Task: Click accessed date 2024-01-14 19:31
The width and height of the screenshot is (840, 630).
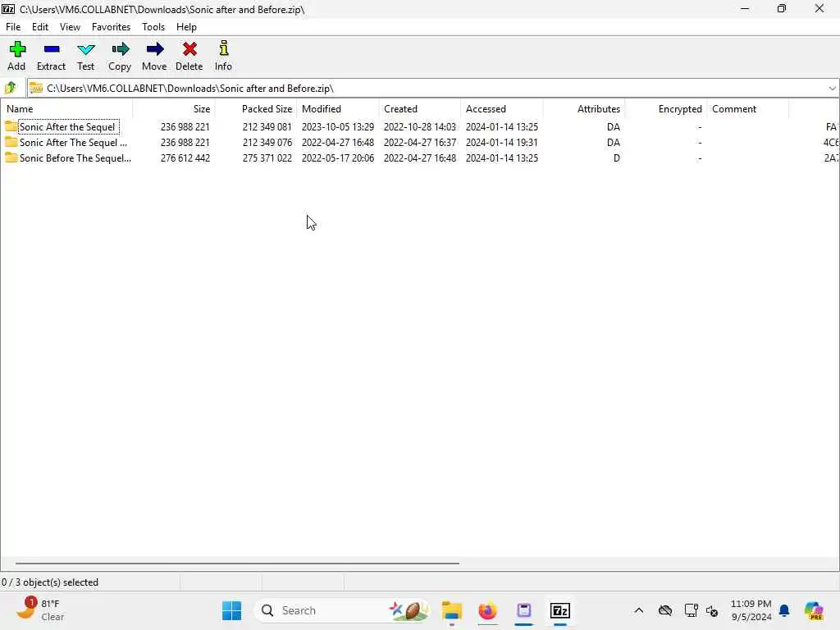Action: [502, 143]
